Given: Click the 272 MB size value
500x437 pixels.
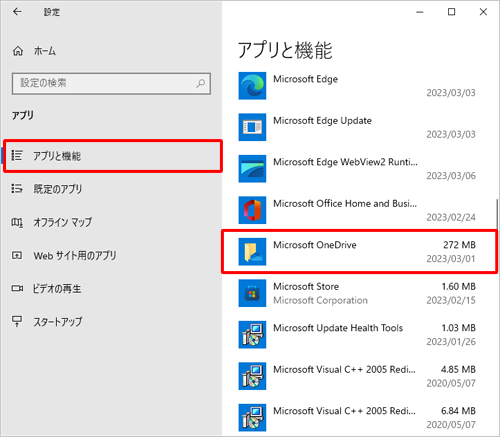Looking at the screenshot, I should [x=459, y=245].
